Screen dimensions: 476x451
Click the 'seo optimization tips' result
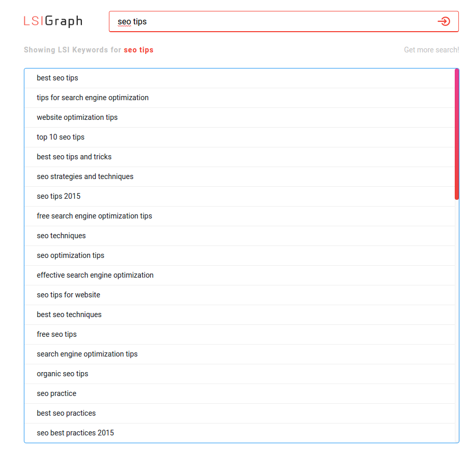point(71,255)
